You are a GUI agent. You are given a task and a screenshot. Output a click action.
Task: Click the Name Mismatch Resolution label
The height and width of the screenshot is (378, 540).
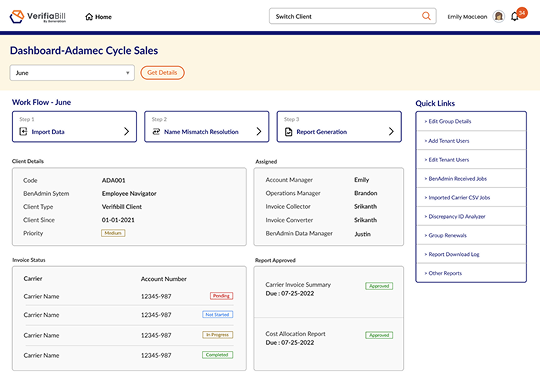click(x=201, y=132)
